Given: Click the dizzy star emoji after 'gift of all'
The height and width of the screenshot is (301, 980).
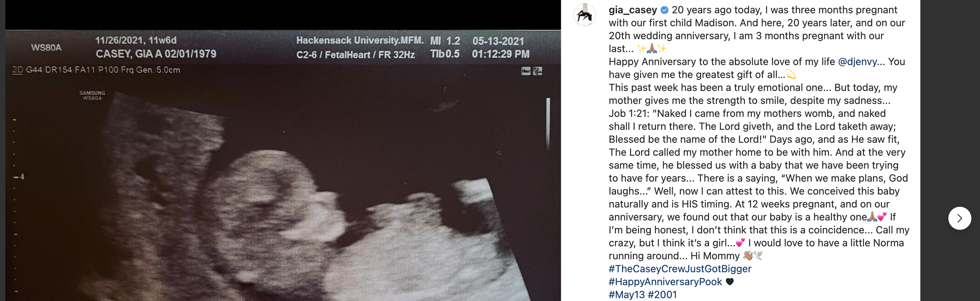Looking at the screenshot, I should (x=791, y=74).
